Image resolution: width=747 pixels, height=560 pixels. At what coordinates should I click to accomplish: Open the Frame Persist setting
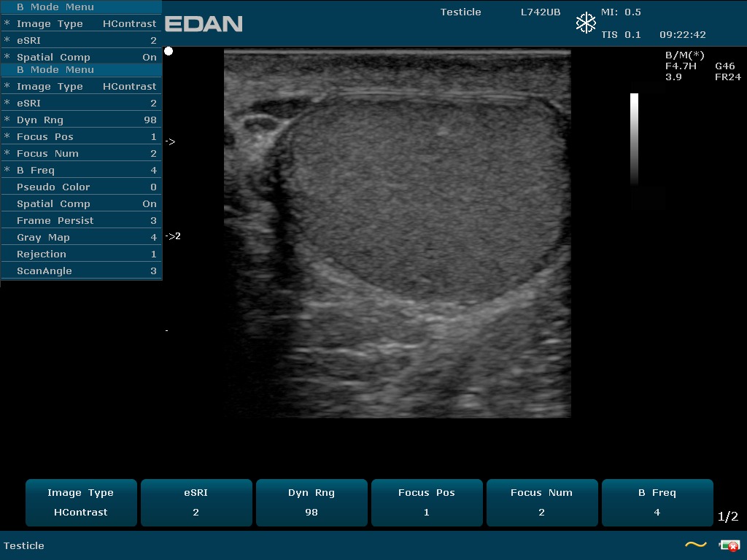coord(82,221)
